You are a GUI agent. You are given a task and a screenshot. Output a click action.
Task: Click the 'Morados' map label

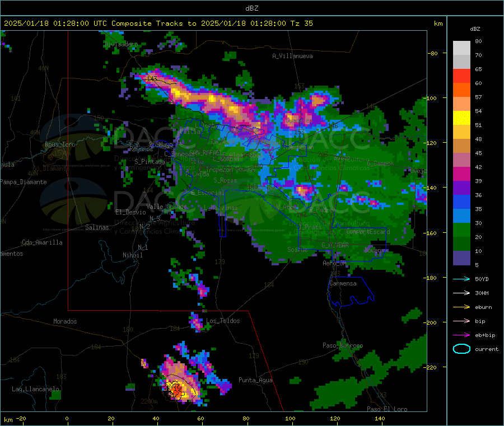coord(65,321)
